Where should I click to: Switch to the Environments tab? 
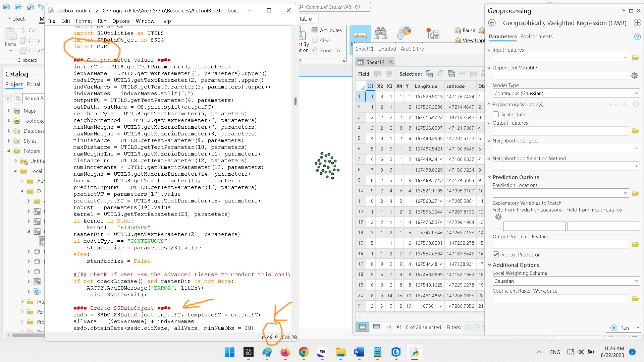(536, 37)
